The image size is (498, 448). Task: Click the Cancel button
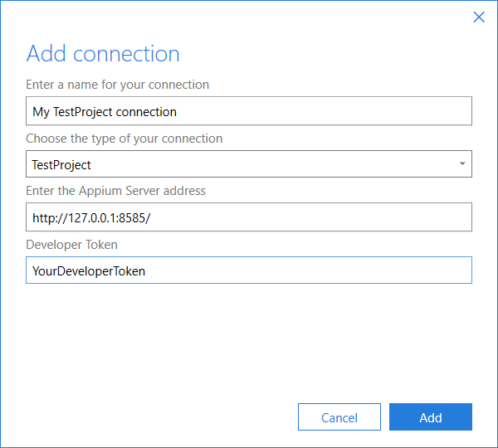coord(339,416)
